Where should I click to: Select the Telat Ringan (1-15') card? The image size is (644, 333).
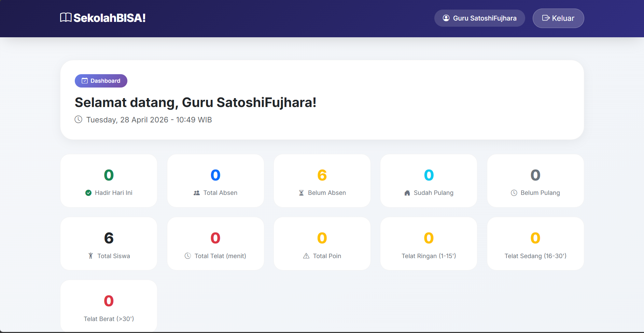(x=429, y=243)
